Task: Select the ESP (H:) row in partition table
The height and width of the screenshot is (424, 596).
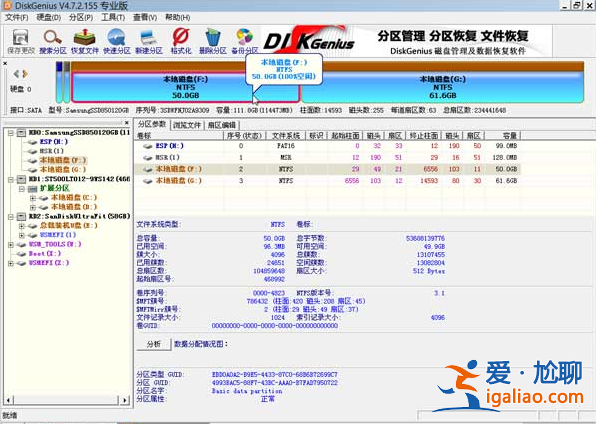Action: coord(327,146)
